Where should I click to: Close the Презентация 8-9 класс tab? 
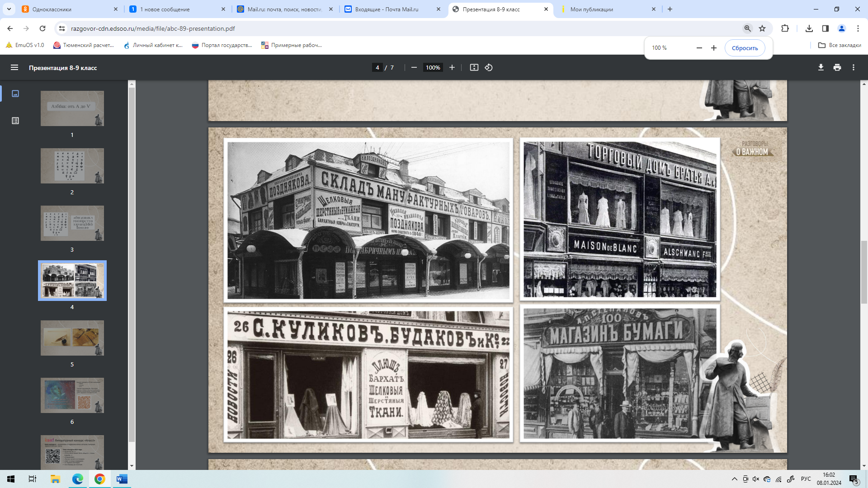[x=546, y=9]
